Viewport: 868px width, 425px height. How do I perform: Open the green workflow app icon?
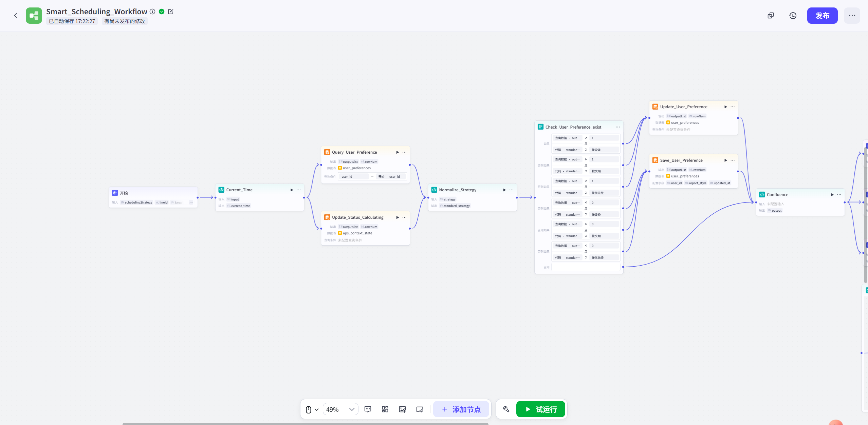pos(34,16)
